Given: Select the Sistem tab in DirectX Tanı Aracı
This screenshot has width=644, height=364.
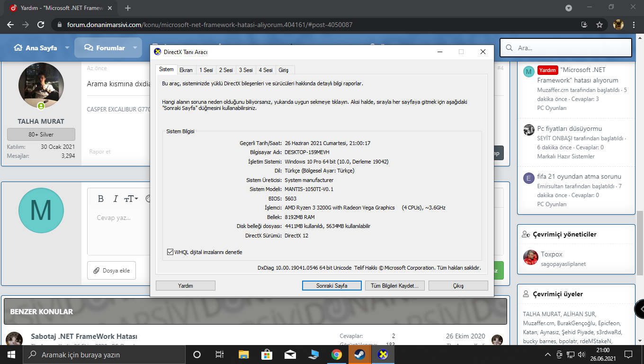Looking at the screenshot, I should 166,69.
